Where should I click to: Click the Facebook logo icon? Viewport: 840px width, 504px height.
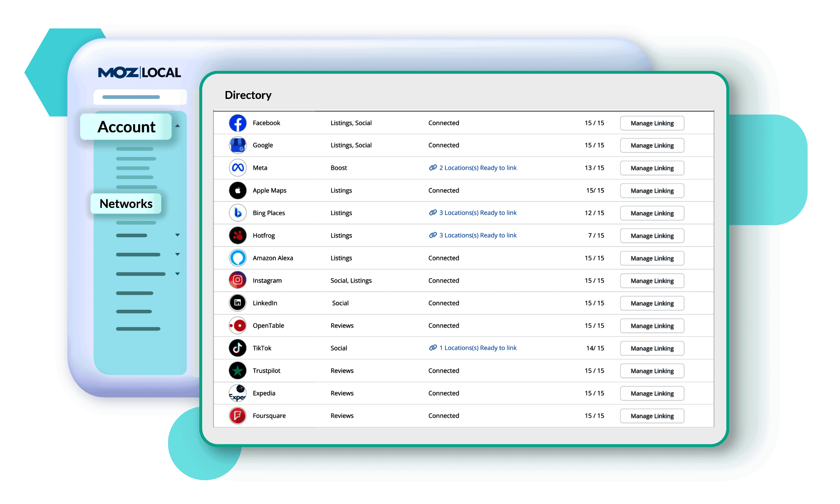(237, 123)
